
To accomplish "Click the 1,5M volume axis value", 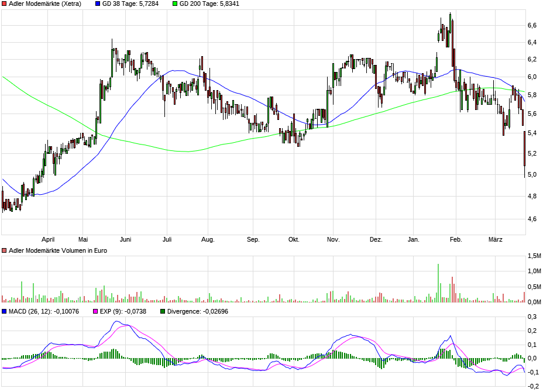I will (535, 256).
